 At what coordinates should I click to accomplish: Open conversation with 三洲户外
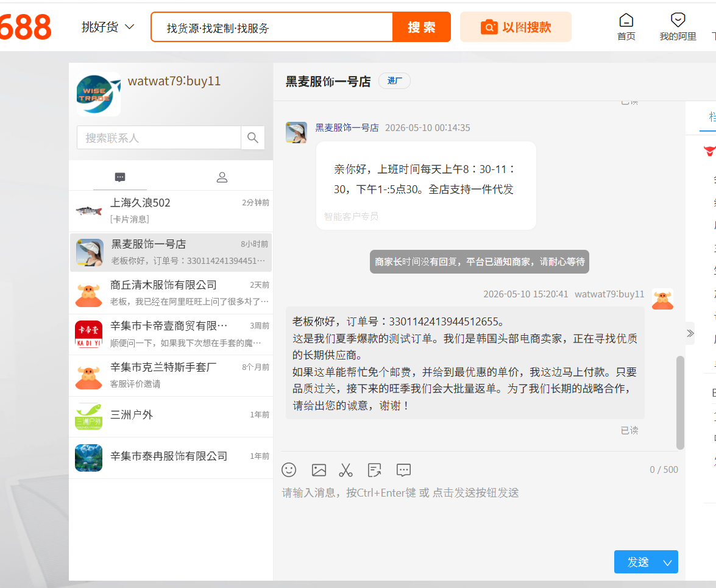(171, 416)
